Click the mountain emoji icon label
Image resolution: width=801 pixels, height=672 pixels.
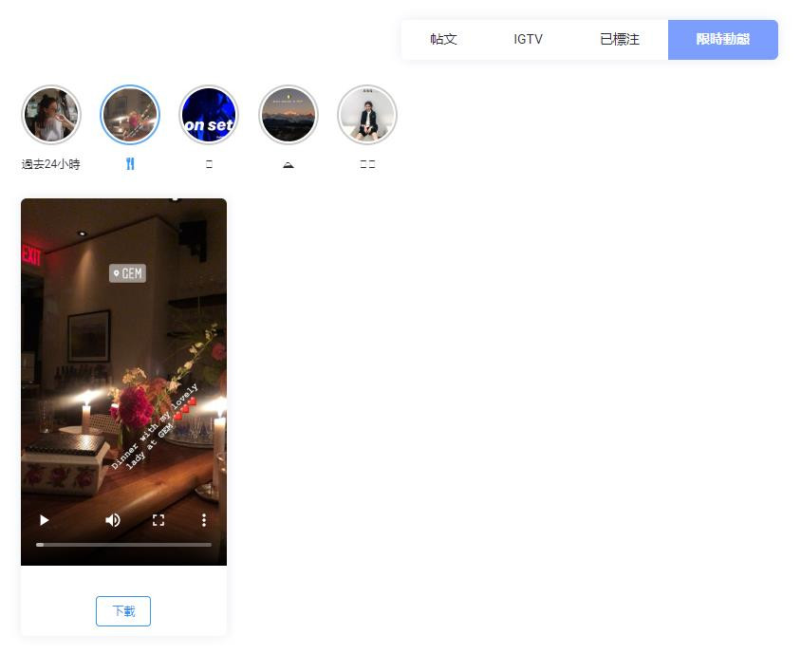tap(289, 164)
